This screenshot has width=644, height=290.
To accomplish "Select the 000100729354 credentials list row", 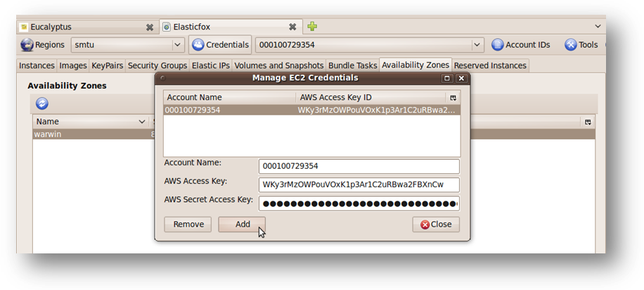I will (x=312, y=111).
